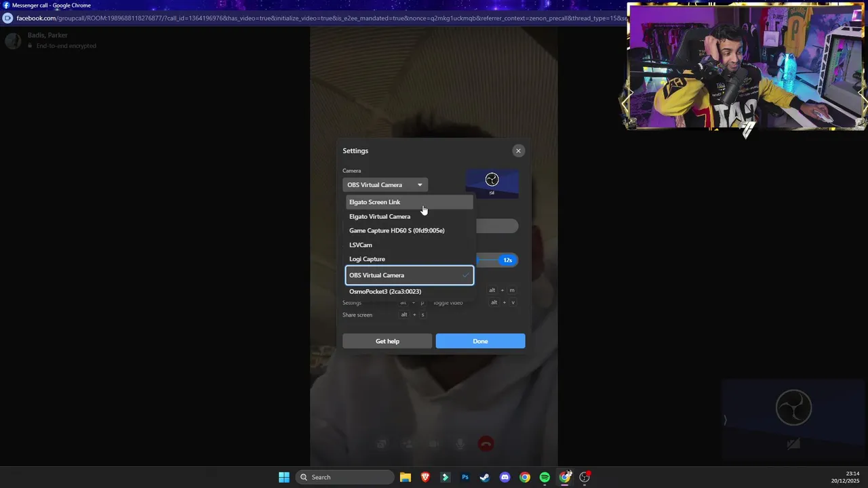868x488 pixels.
Task: Add people to the call icon
Action: 408,444
